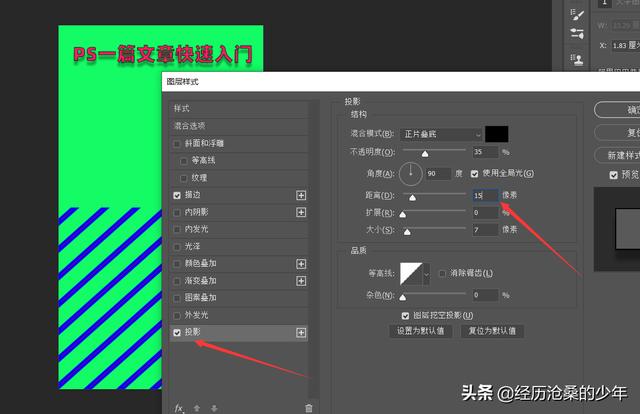Open brush settings panel icon
Screen dimensions: 640x414
[577, 15]
